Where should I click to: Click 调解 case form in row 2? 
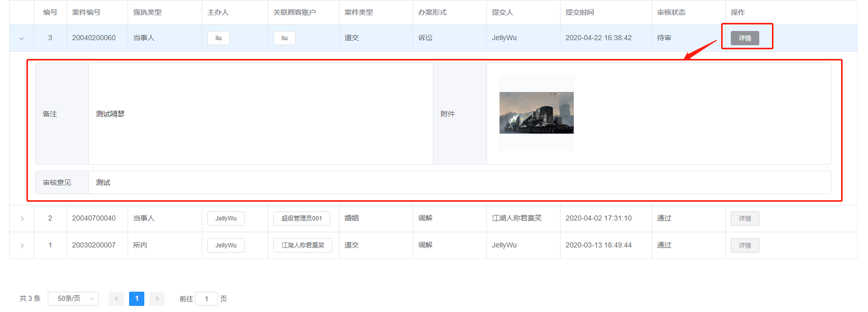point(425,218)
